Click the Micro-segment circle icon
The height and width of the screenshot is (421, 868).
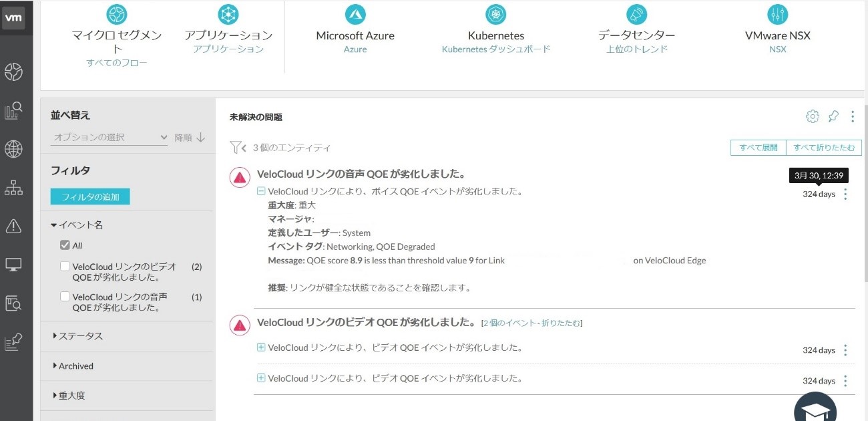117,14
